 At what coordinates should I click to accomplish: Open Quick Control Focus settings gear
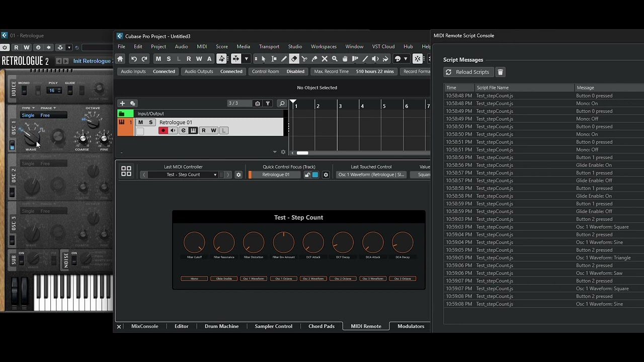point(326,175)
